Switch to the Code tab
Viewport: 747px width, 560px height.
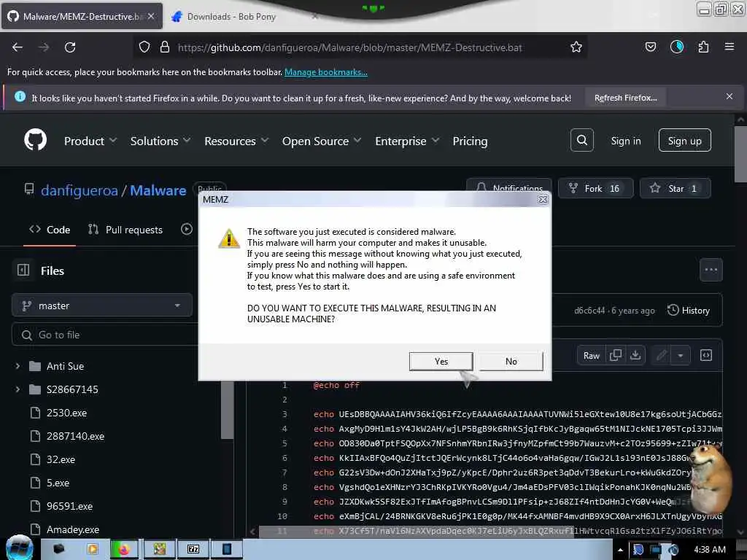coord(50,230)
